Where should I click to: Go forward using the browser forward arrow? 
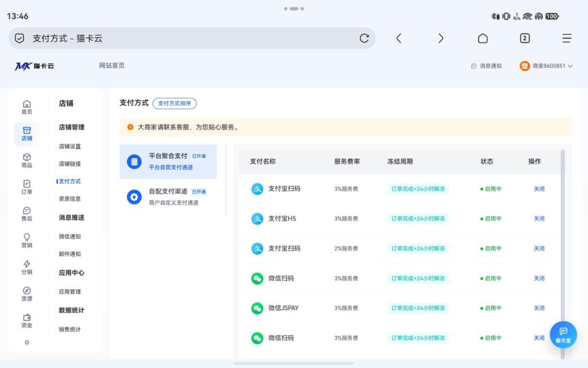pyautogui.click(x=440, y=39)
